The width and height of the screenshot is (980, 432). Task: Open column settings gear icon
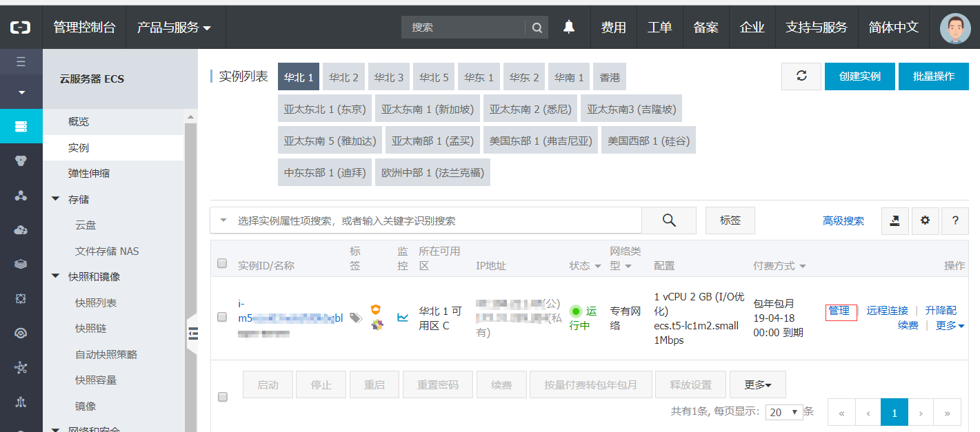926,220
